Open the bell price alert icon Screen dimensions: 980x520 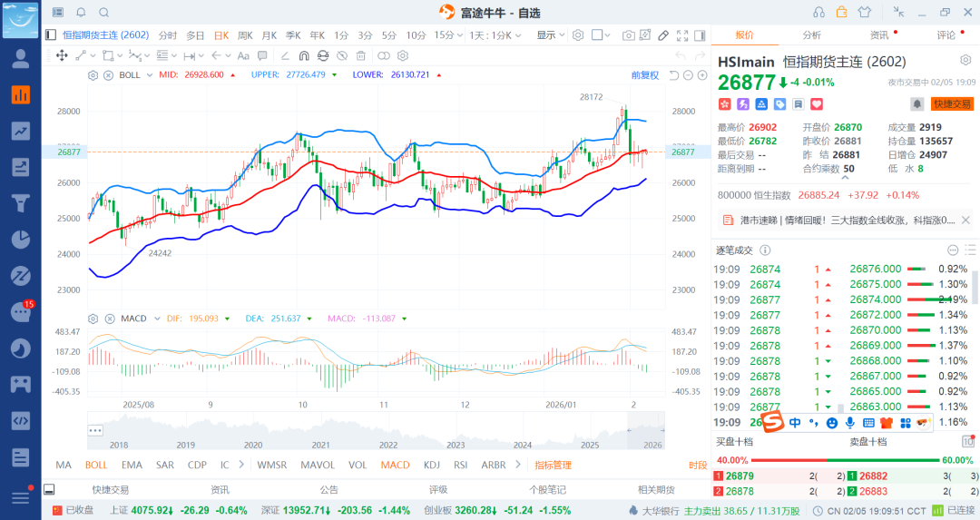tap(917, 104)
